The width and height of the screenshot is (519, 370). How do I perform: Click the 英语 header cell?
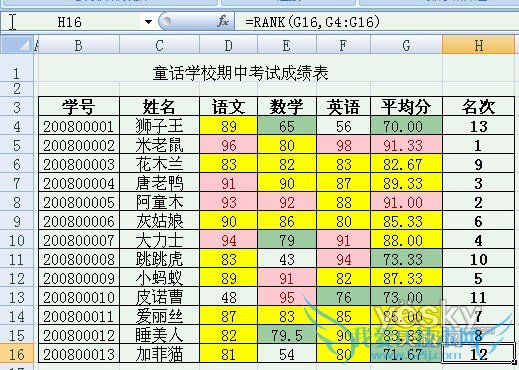[343, 107]
